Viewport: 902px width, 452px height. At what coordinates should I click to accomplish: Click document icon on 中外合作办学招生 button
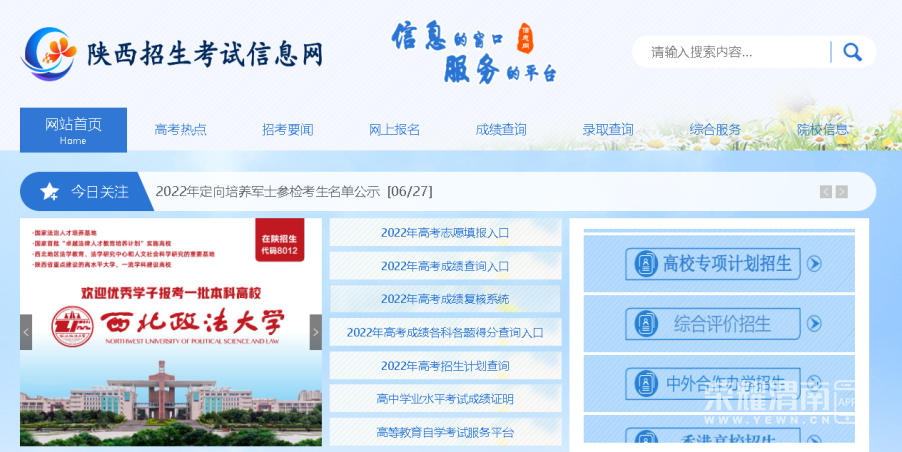point(645,383)
